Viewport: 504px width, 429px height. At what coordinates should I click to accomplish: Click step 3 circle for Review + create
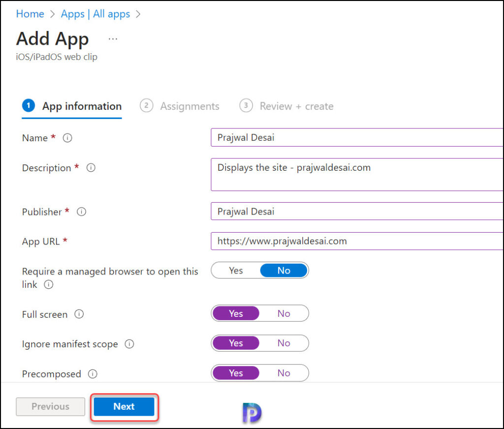(x=246, y=105)
